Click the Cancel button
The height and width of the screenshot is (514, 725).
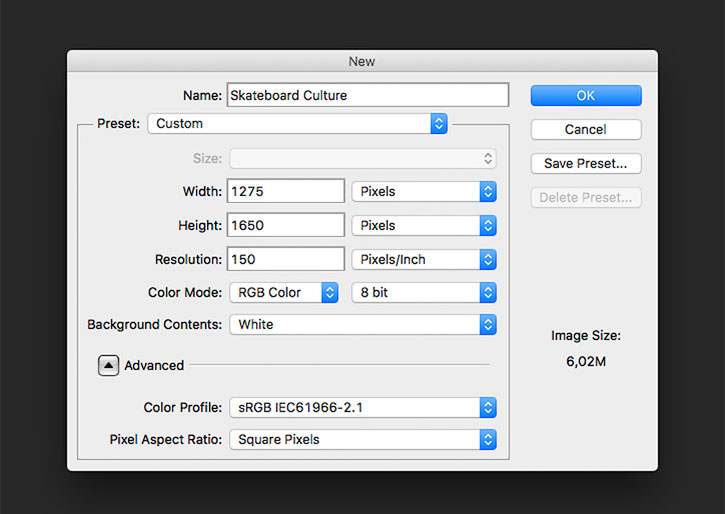(x=586, y=129)
